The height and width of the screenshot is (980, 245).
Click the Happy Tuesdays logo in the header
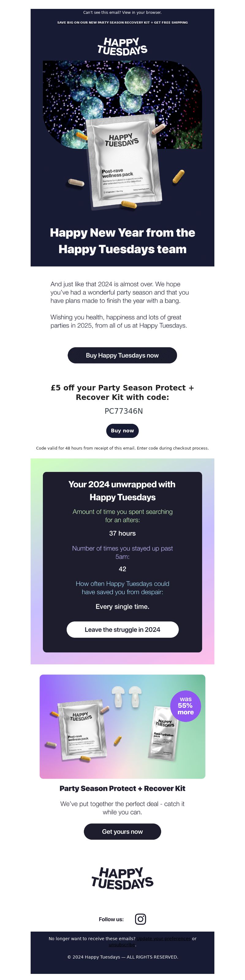pos(122,47)
